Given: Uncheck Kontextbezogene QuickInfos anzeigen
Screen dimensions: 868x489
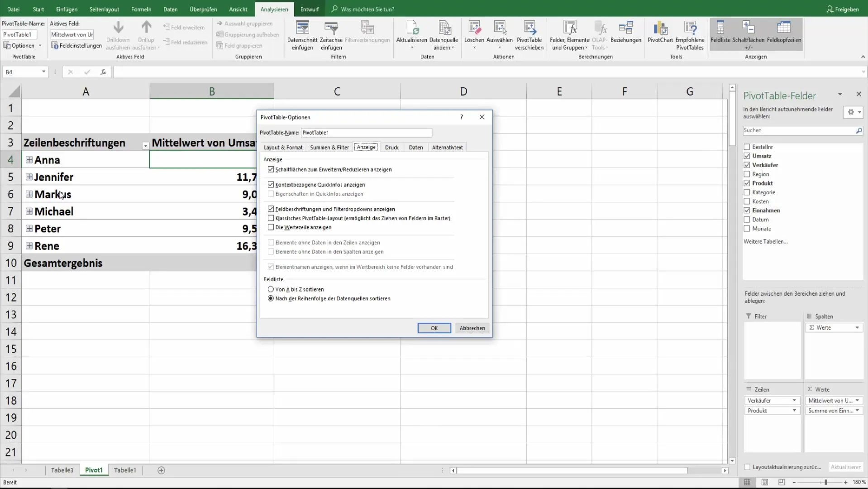Looking at the screenshot, I should 271,185.
